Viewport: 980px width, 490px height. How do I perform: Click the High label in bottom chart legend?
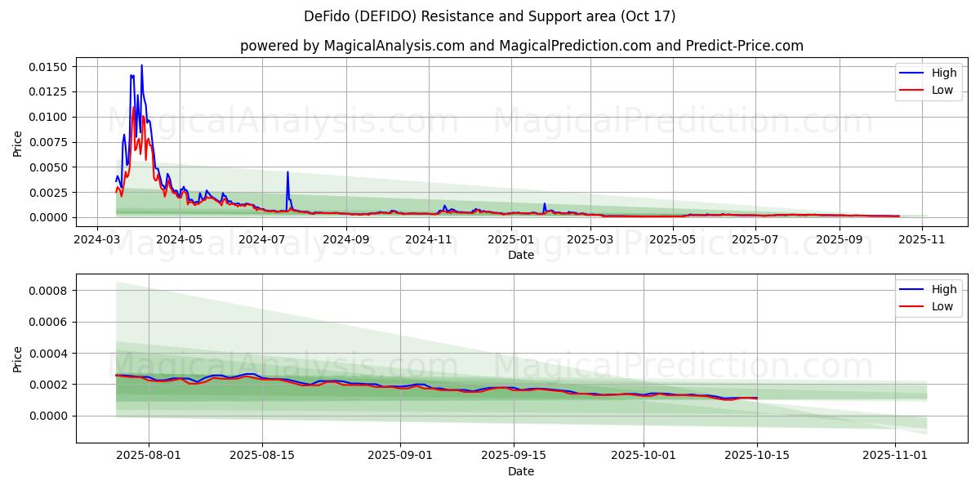[943, 289]
